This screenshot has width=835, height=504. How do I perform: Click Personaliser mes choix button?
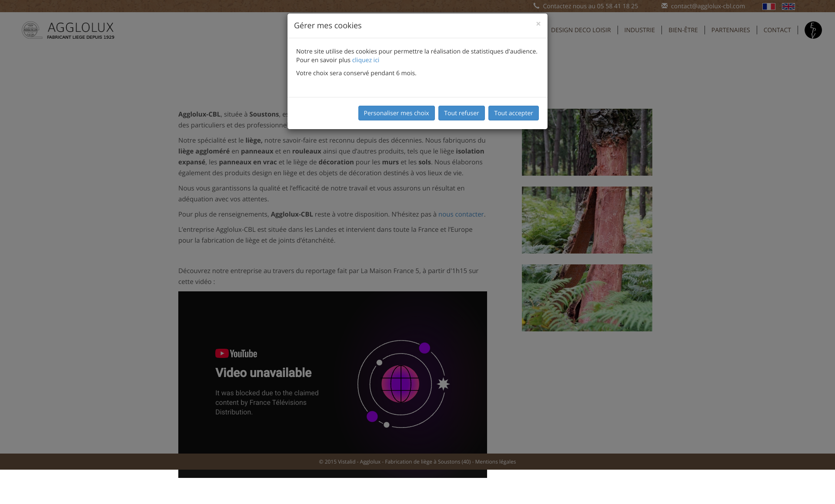tap(396, 113)
